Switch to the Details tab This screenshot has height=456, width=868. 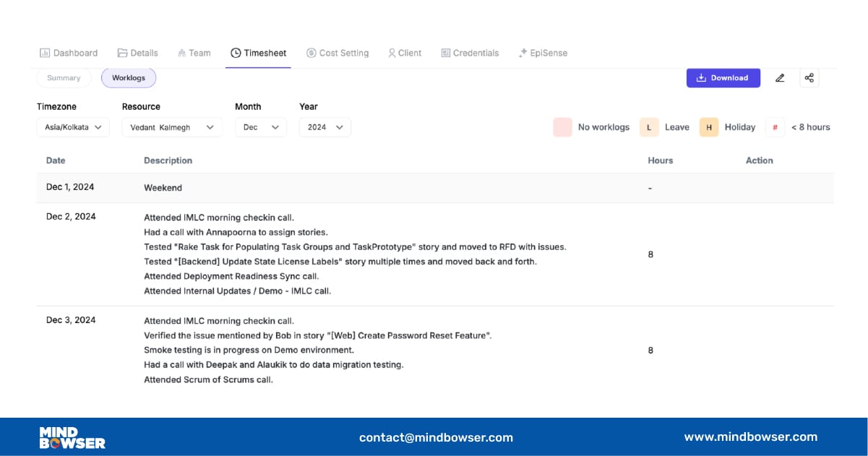[137, 53]
